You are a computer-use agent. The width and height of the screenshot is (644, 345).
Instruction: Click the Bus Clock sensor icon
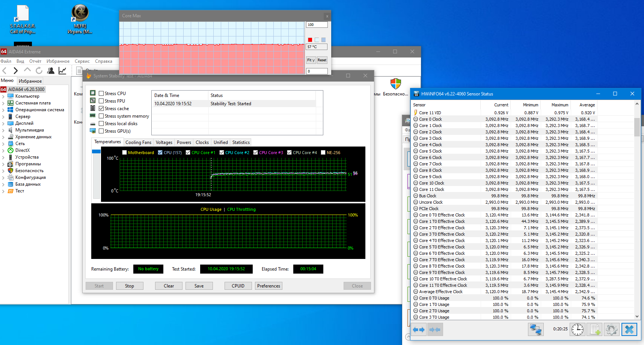click(x=416, y=196)
